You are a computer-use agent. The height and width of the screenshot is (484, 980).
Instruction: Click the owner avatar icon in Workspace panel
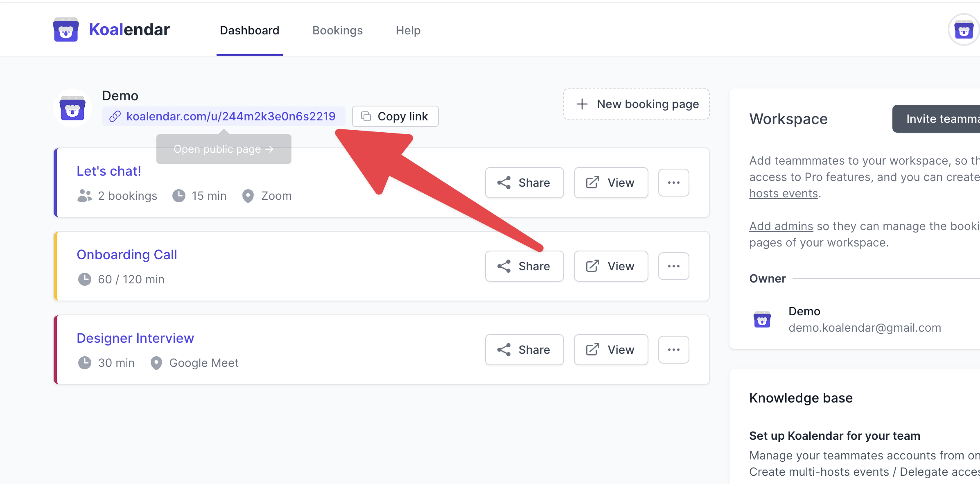pos(762,319)
